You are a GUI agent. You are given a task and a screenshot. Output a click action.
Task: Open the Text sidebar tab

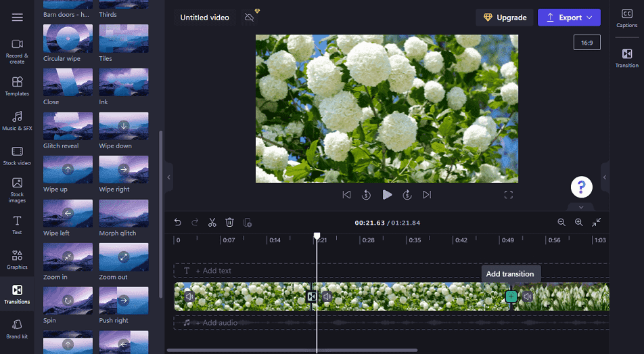[17, 225]
